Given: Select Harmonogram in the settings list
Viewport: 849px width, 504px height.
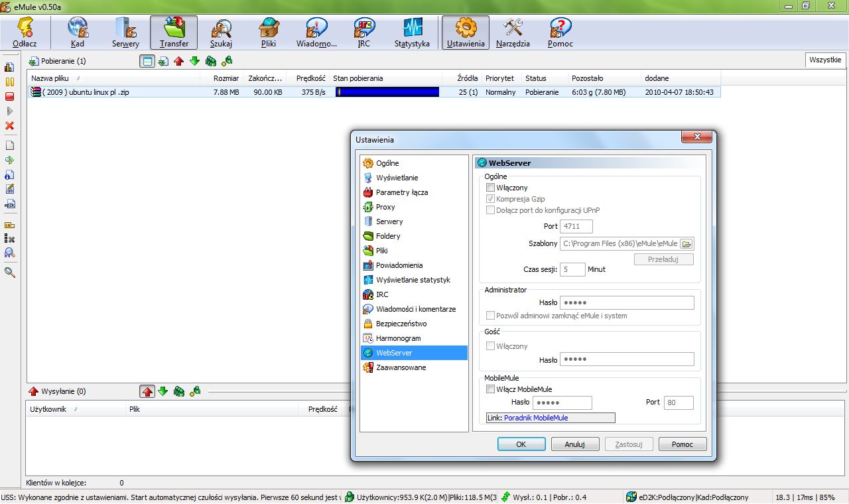Looking at the screenshot, I should [398, 338].
